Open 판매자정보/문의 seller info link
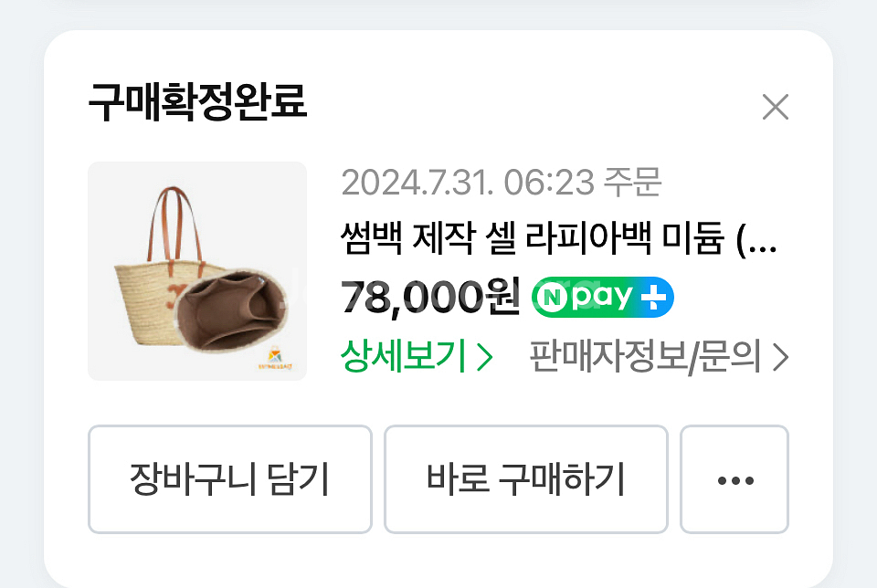This screenshot has width=877, height=588. (x=659, y=357)
